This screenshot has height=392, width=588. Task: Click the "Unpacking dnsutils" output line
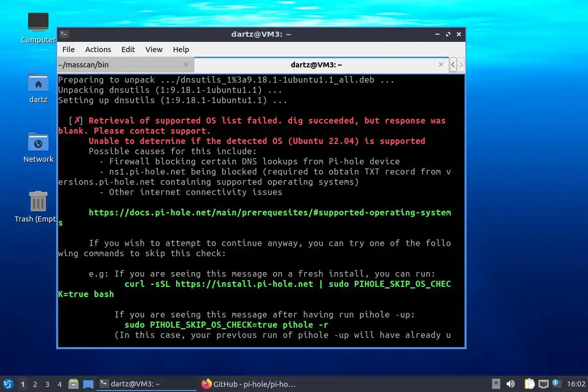170,90
